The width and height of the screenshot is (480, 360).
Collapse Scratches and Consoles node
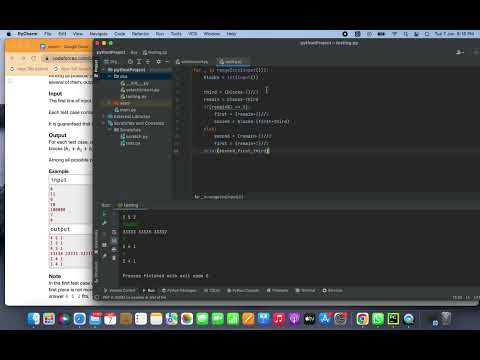tap(104, 123)
